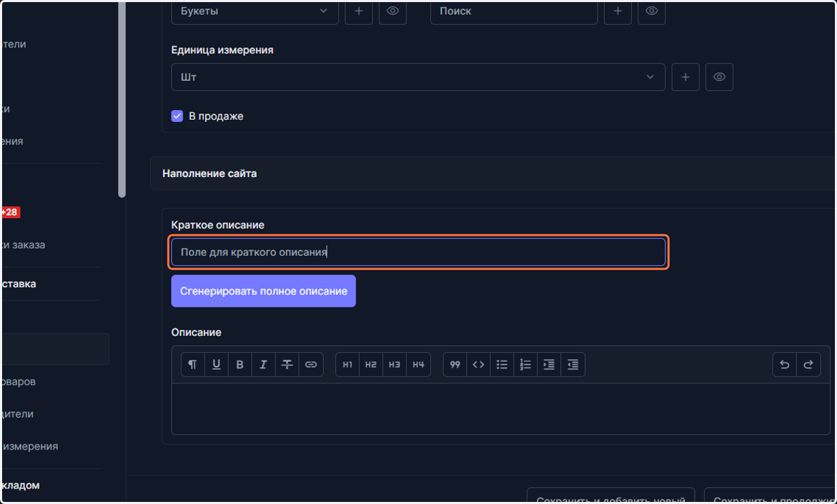Insert a blockquote with quote icon
Viewport: 837px width, 504px height.
click(455, 365)
